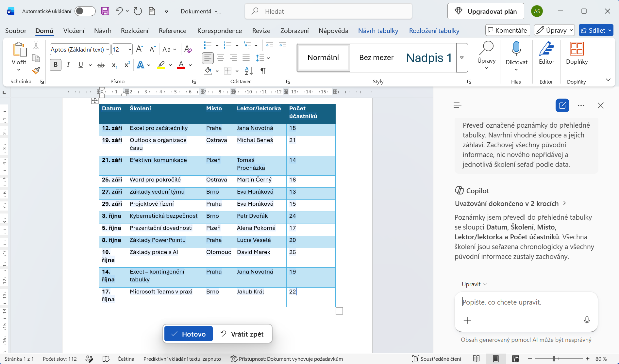Click Vrátit zpět button
Image resolution: width=619 pixels, height=364 pixels.
point(242,334)
